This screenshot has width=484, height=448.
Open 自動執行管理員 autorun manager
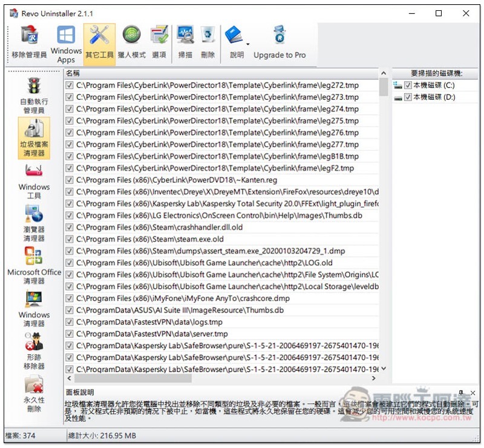tap(34, 96)
